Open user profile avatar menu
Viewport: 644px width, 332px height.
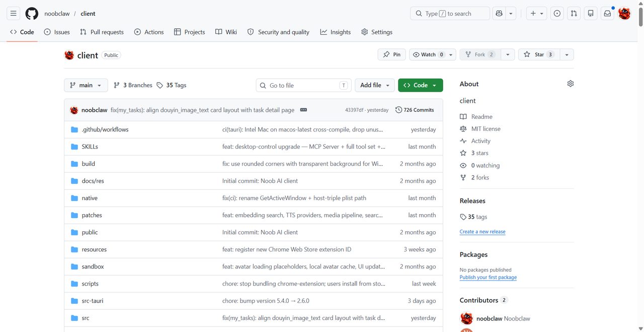click(x=624, y=14)
